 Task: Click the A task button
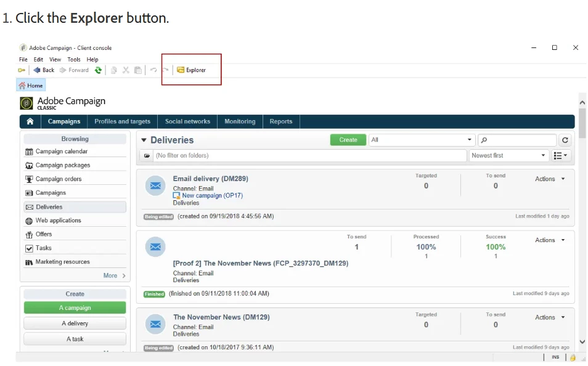(x=75, y=339)
